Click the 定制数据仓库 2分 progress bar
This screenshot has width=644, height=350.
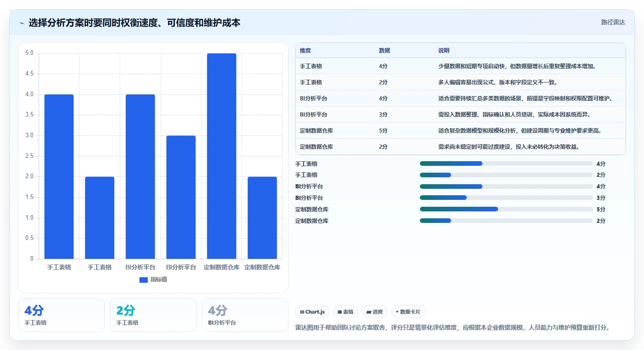click(x=506, y=221)
